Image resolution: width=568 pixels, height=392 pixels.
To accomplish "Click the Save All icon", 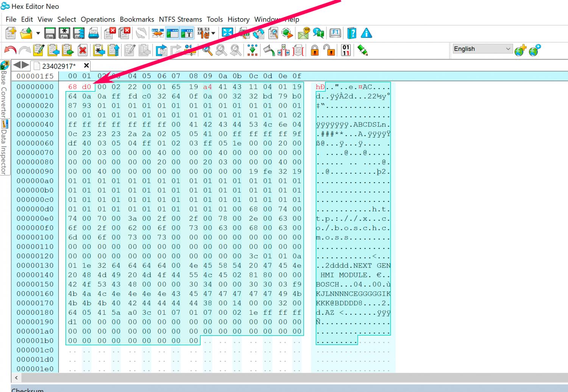I will [79, 33].
